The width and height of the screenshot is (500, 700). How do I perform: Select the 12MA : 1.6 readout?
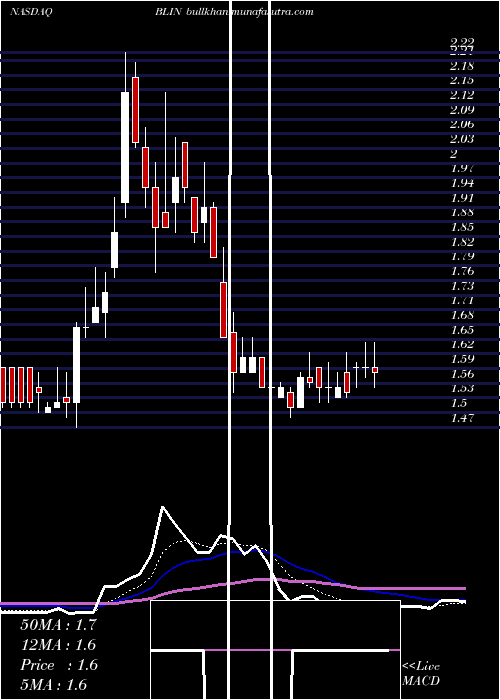tap(58, 645)
